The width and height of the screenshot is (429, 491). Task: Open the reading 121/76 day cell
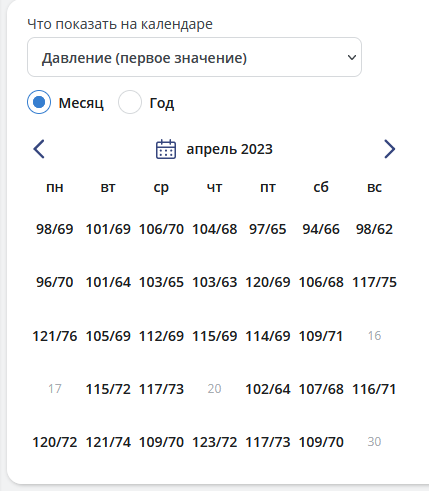(x=55, y=336)
